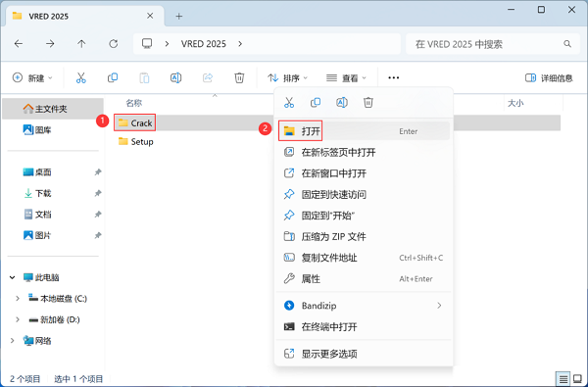Click the search magnifier icon
This screenshot has width=588, height=387.
[x=567, y=44]
